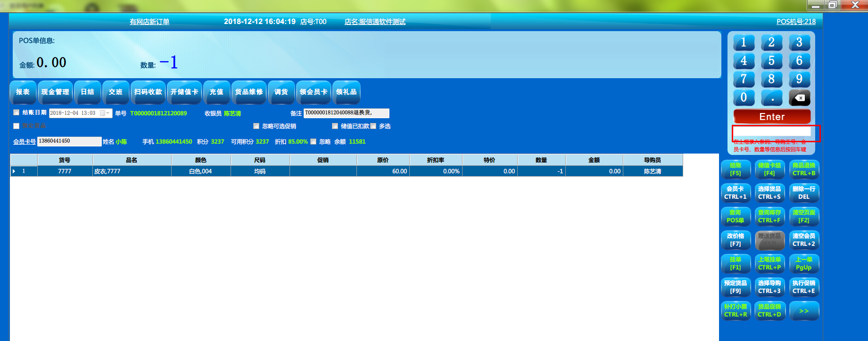Click the keypad decimal point key

(x=771, y=97)
